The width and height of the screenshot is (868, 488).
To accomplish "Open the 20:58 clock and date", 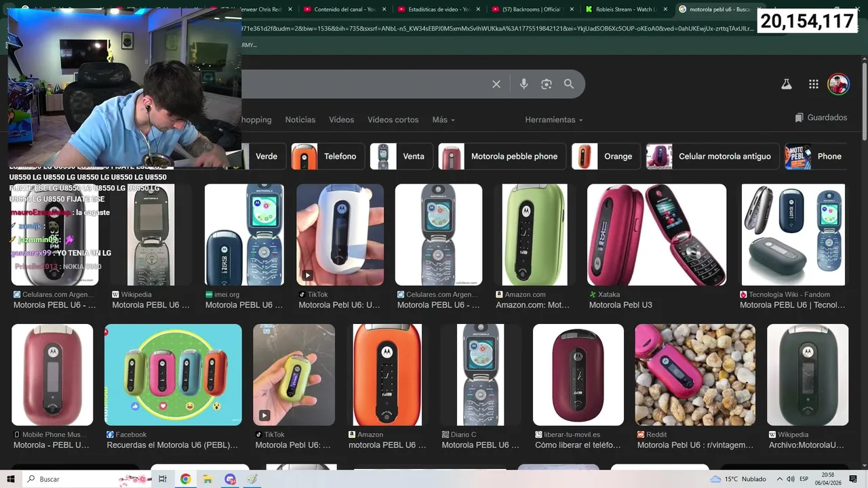I will [827, 479].
